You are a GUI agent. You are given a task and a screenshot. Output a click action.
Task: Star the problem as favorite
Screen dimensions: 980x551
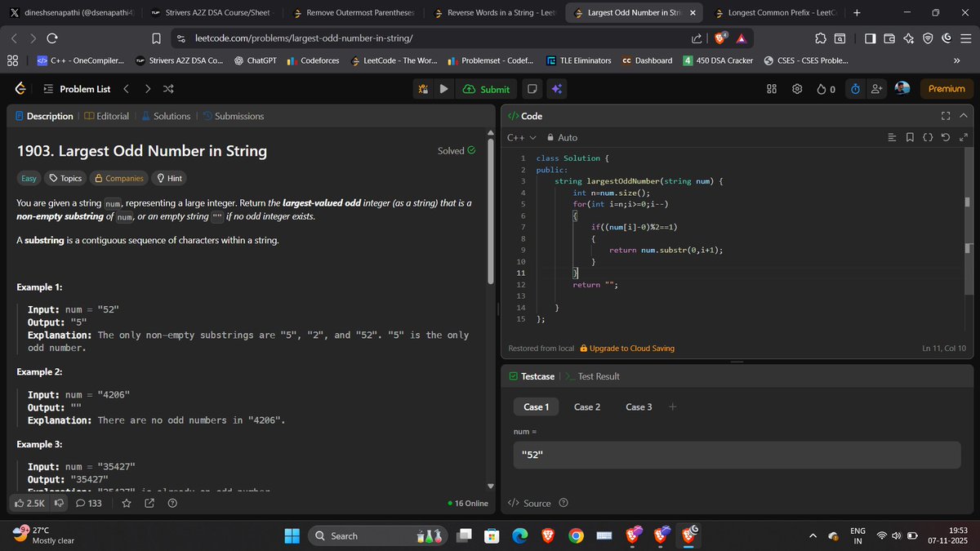click(x=127, y=504)
